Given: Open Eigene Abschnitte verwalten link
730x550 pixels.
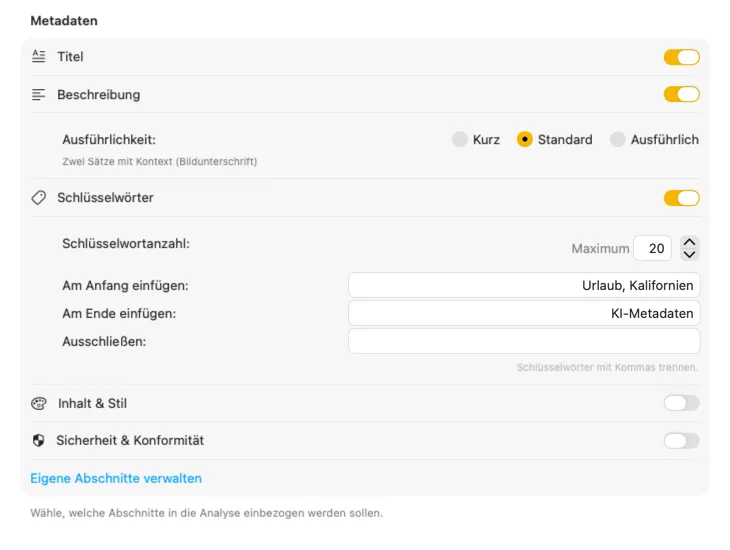Looking at the screenshot, I should (116, 478).
